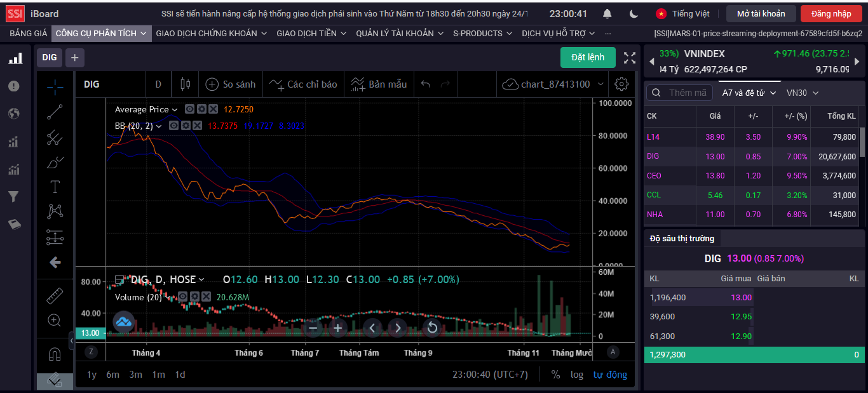Expand the DIG, D, HOSE dropdown
The height and width of the screenshot is (393, 868).
click(201, 279)
